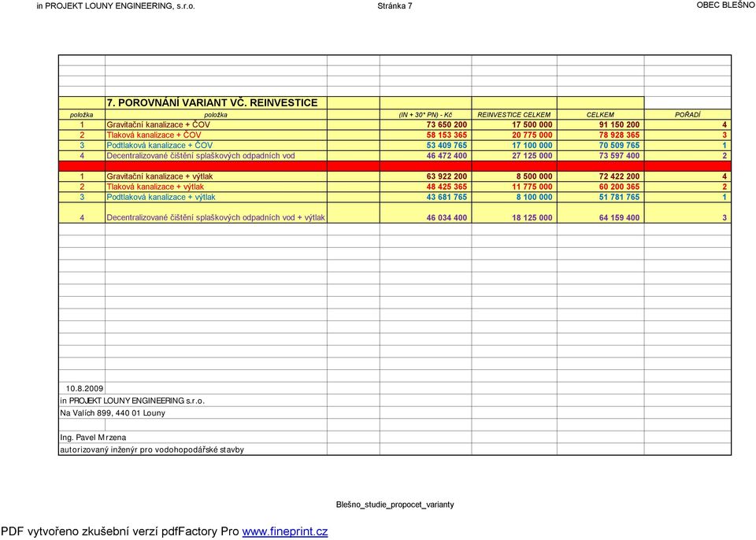Click the footer 'Blešno_studie_propocet_varianty'

(395, 505)
